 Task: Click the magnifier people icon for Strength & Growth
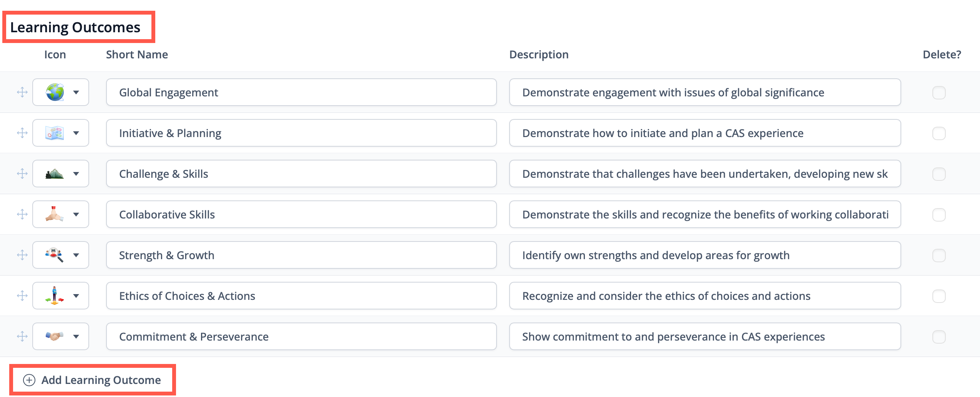(55, 255)
